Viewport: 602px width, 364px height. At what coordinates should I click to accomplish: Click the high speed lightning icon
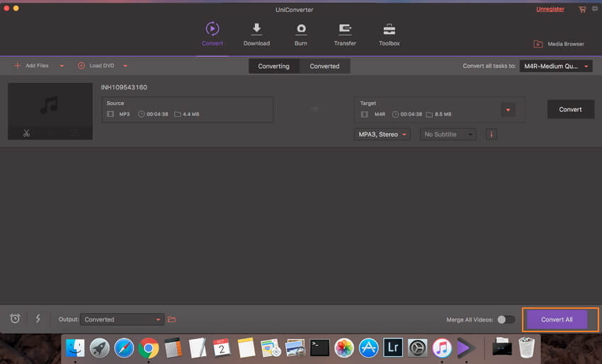38,318
